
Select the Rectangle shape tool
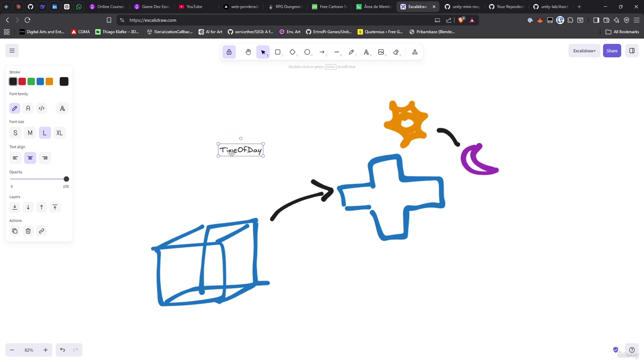tap(278, 52)
